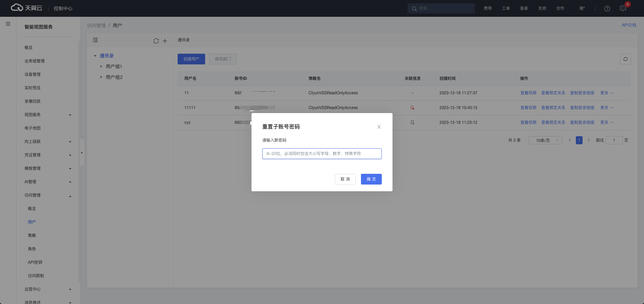
Task: Click the confirm (确定) button in dialog
Action: [371, 179]
